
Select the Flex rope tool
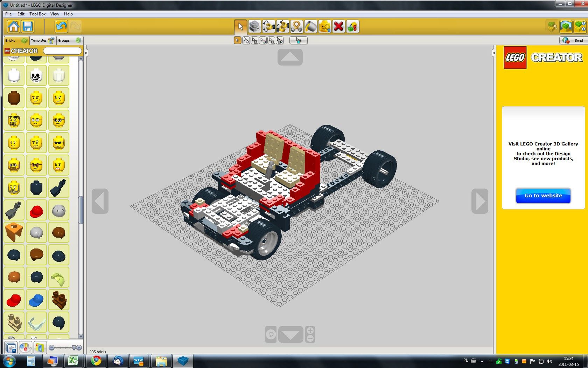296,27
